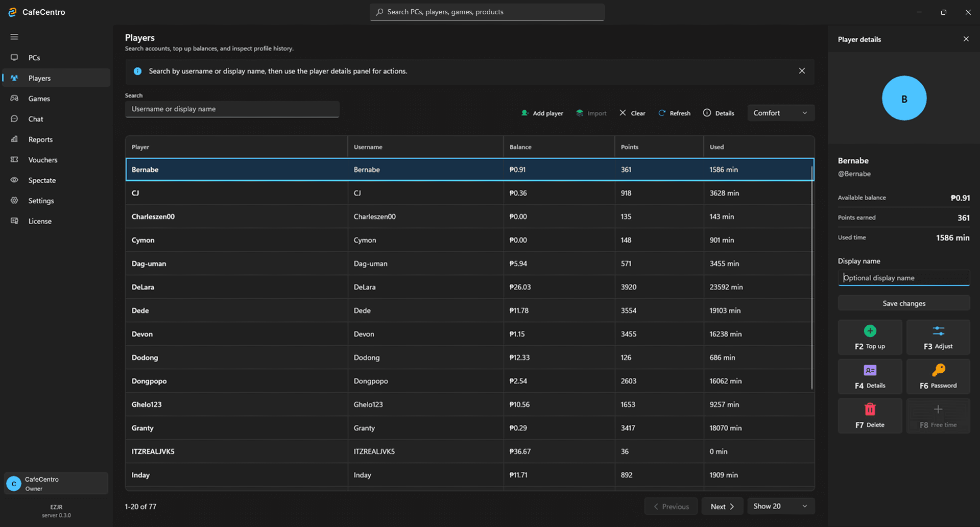Viewport: 980px width, 527px height.
Task: Sort by the Username column header
Action: pos(425,147)
